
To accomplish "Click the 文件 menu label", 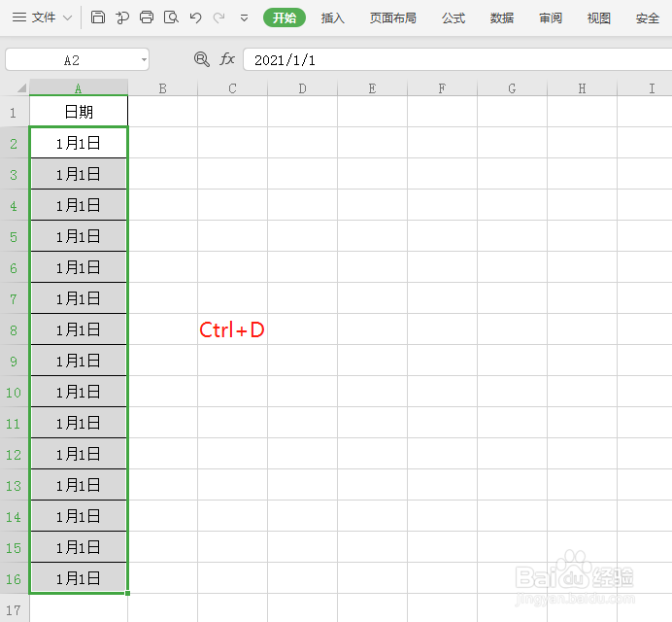I will point(44,17).
